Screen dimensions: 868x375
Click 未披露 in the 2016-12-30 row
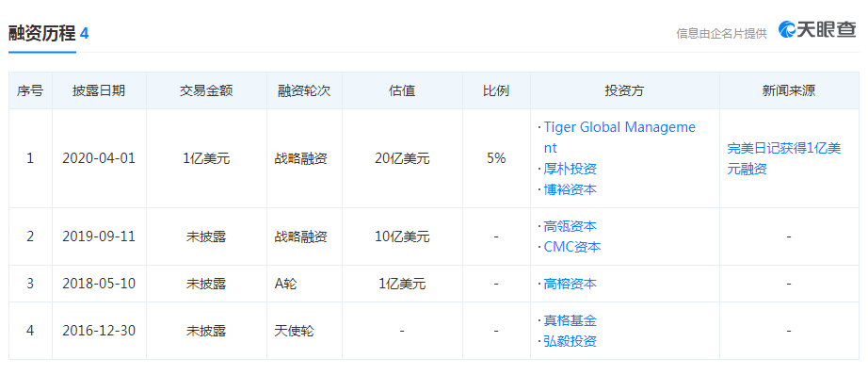[x=206, y=331]
